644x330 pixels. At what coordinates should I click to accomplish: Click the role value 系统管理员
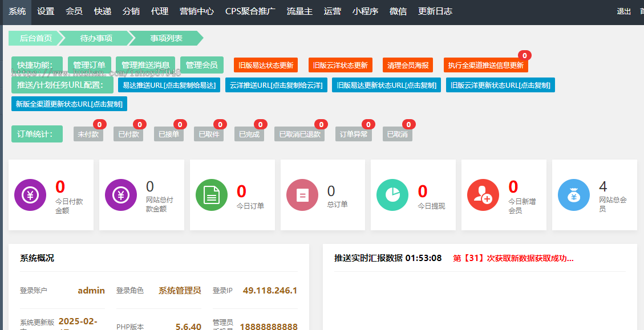tap(180, 291)
